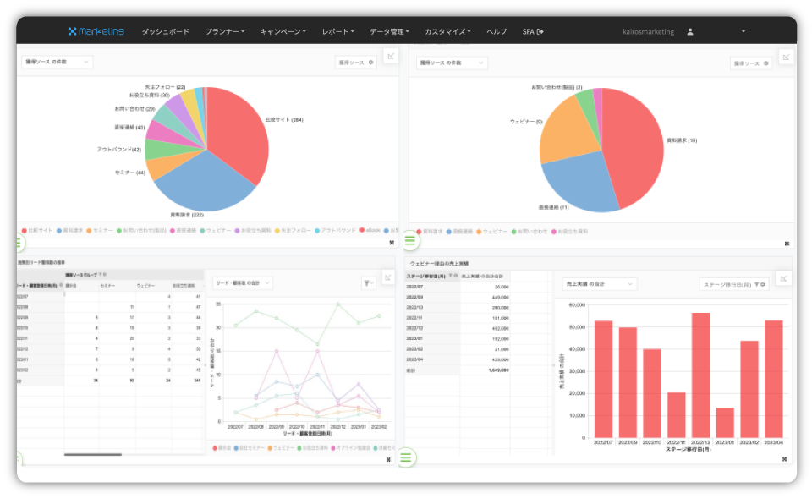Open the 売上実績 の合計 dropdown
Viewport: 812px width, 504px height.
tap(596, 284)
